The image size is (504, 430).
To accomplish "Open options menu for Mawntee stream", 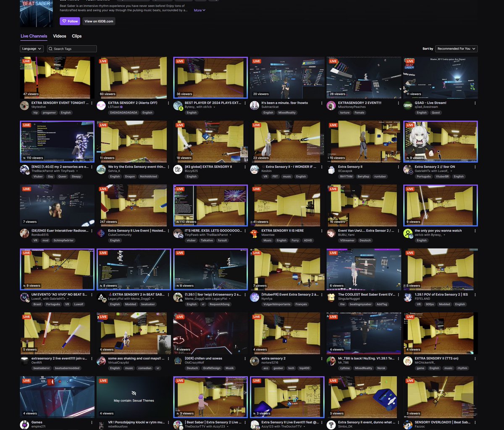I will click(322, 231).
